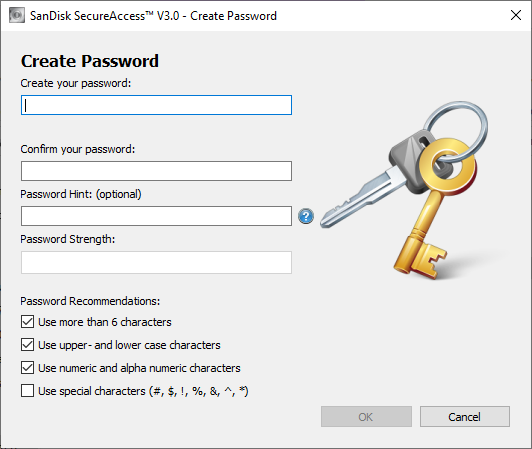532x449 pixels.
Task: Select the Password Hint text field
Action: coord(156,216)
